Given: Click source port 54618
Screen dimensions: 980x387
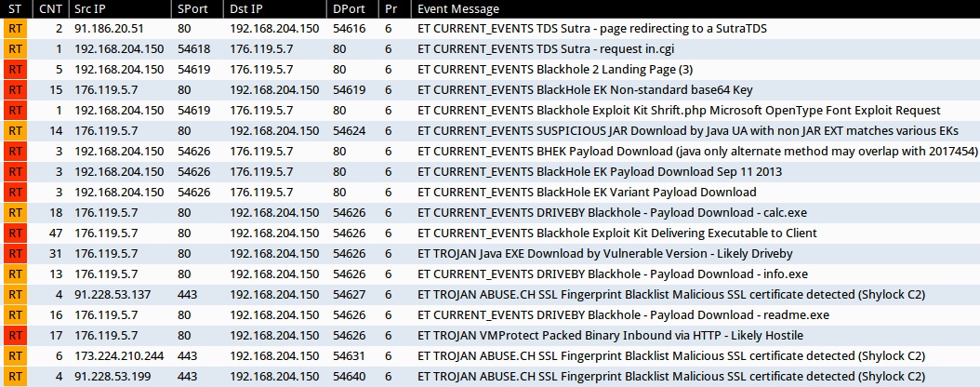Looking at the screenshot, I should pos(194,49).
